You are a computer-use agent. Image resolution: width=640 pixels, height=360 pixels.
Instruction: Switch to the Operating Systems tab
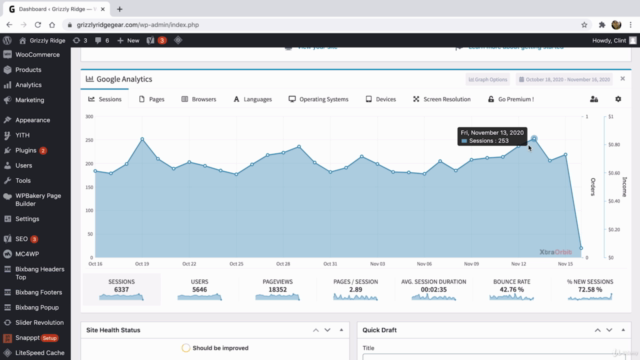(319, 99)
